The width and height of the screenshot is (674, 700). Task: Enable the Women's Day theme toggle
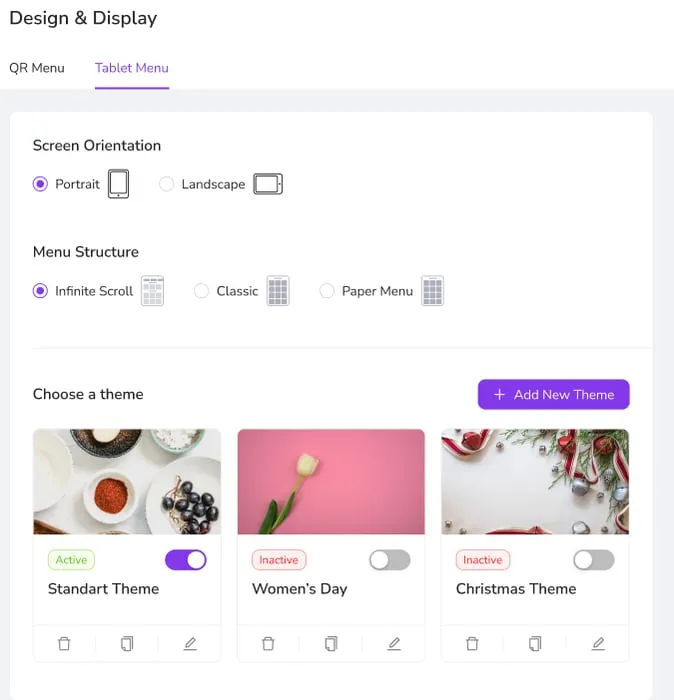(x=390, y=560)
